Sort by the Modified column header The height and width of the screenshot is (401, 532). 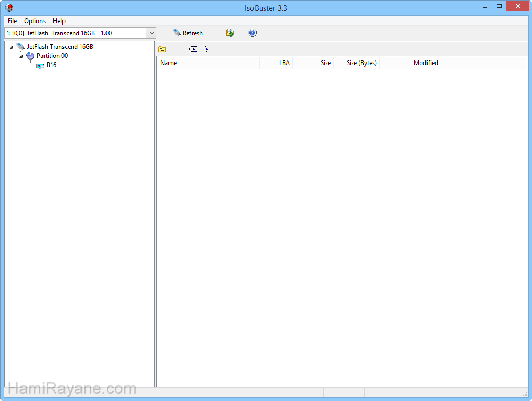tap(410, 63)
